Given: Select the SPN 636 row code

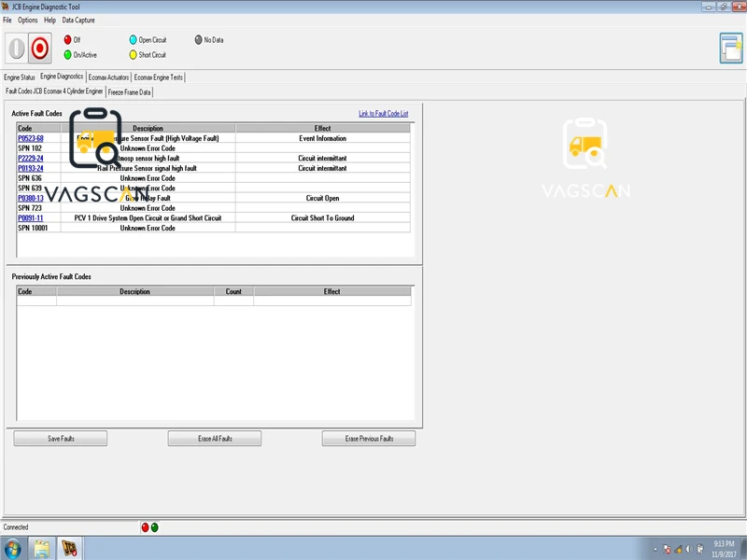Looking at the screenshot, I should pyautogui.click(x=30, y=178).
